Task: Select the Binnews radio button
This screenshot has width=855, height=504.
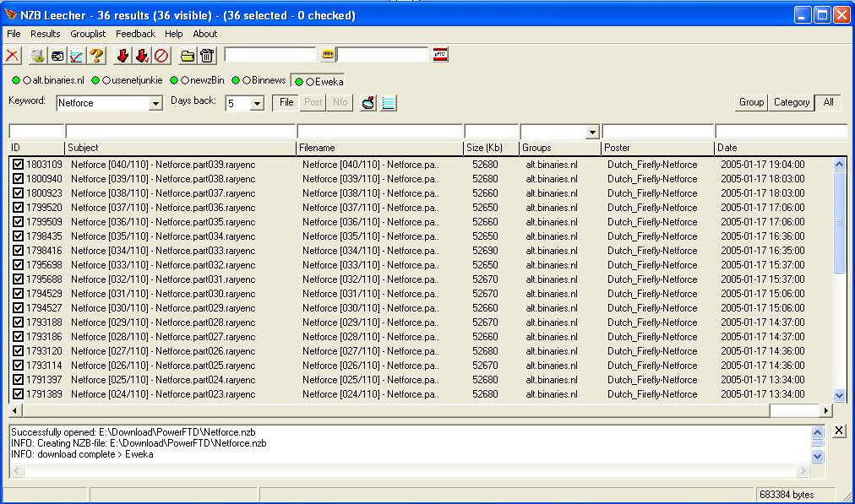Action: pos(247,81)
